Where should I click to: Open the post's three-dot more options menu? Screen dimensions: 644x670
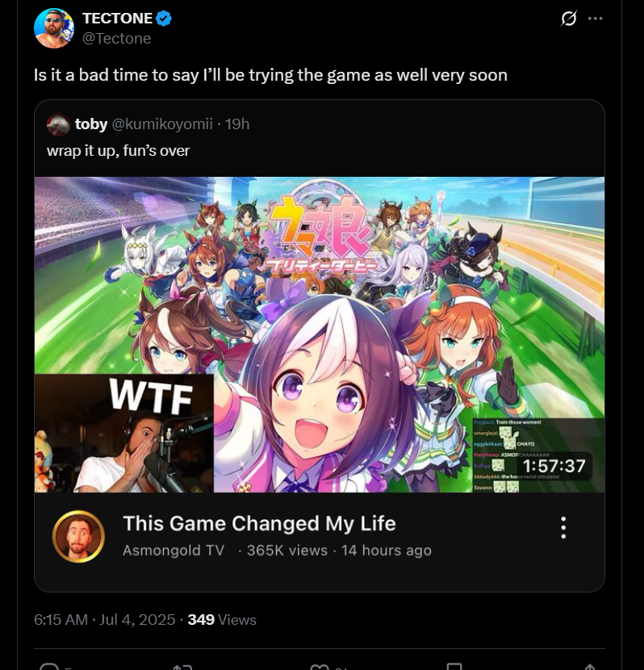pyautogui.click(x=596, y=19)
